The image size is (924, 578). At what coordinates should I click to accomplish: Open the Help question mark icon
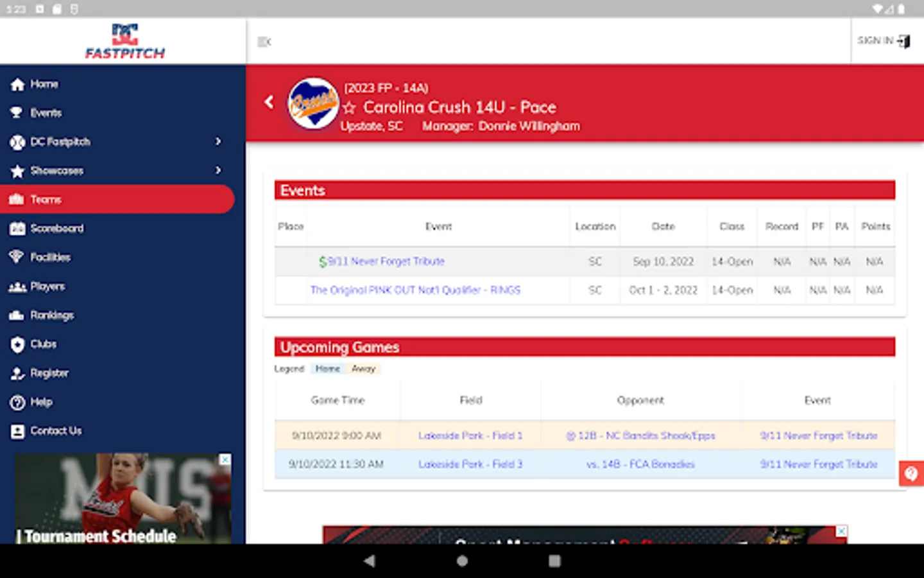tap(17, 403)
